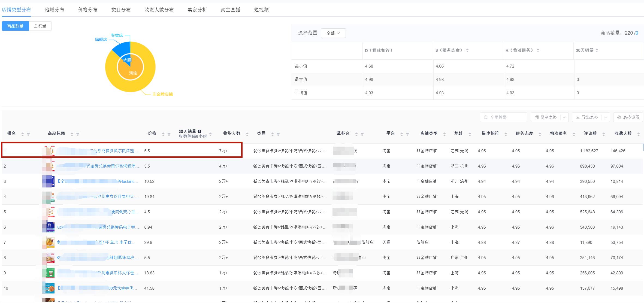Switch to the 总销量 option
Image resolution: width=644 pixels, height=303 pixels.
tap(40, 26)
